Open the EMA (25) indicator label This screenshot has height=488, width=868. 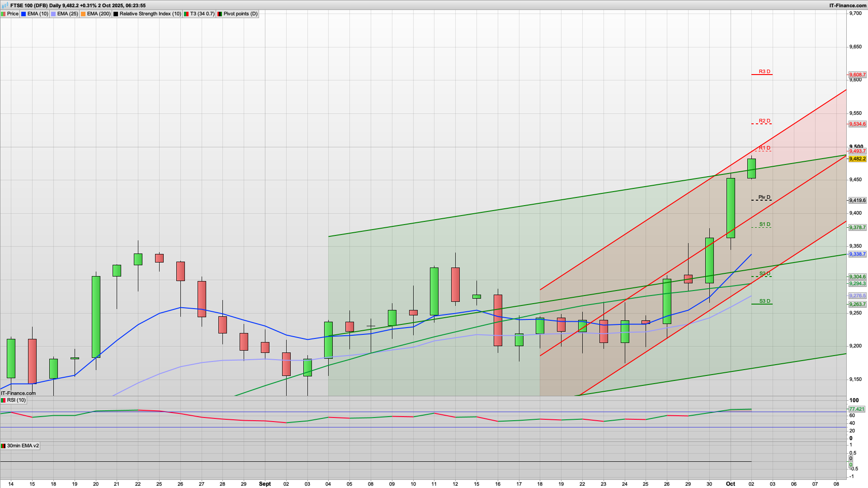67,14
